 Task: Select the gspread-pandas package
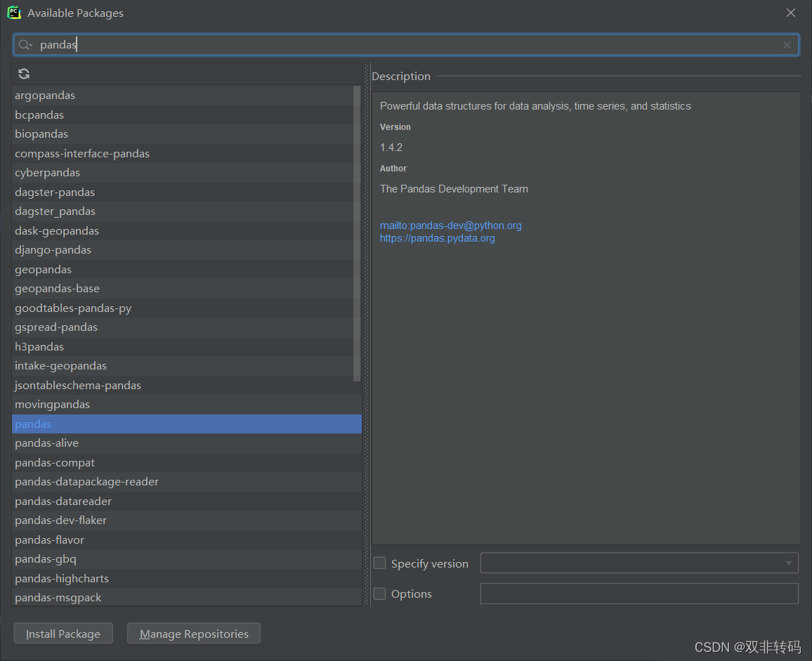[x=183, y=327]
